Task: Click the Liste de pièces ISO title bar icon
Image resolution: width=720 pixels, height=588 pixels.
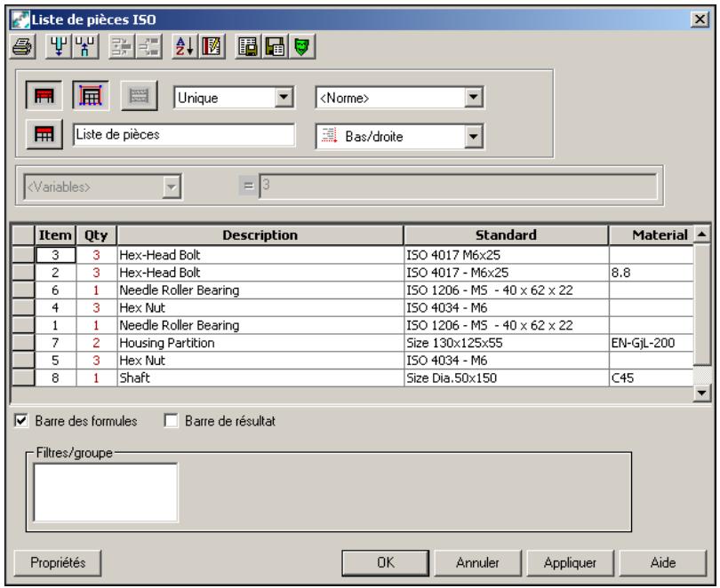Action: [x=20, y=20]
